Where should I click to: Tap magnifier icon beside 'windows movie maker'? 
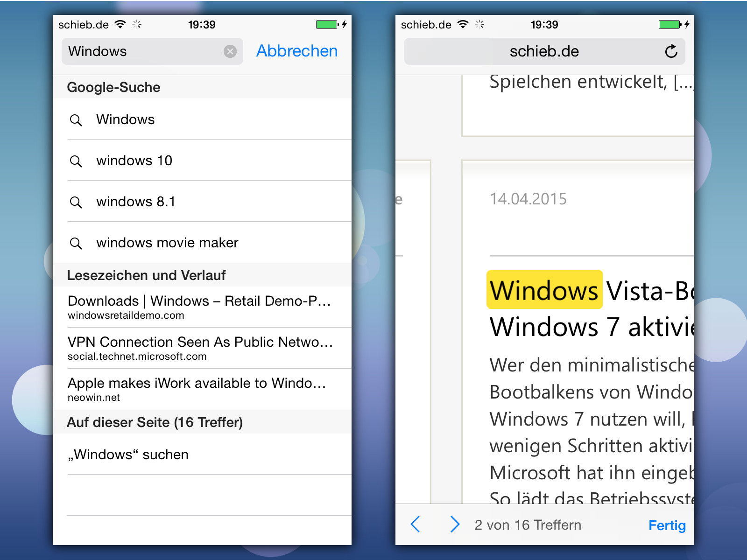(x=76, y=244)
